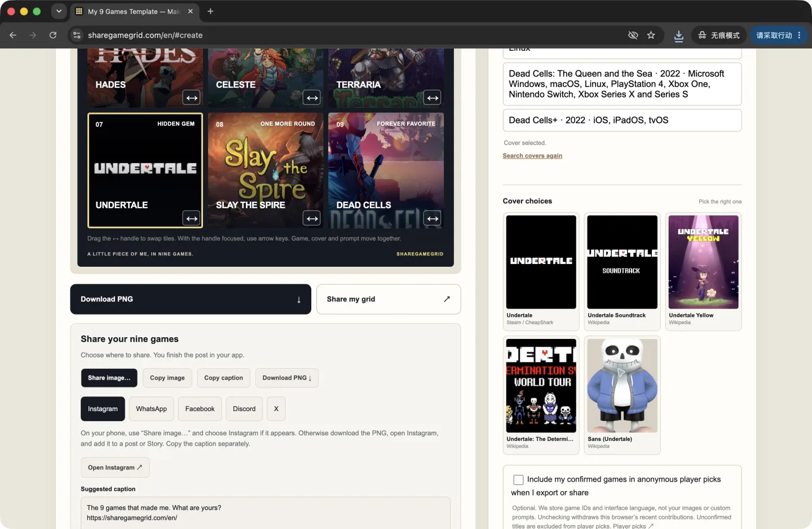The width and height of the screenshot is (812, 529).
Task: Select the Dead Cells+ 2022 iOS result
Action: (x=622, y=120)
